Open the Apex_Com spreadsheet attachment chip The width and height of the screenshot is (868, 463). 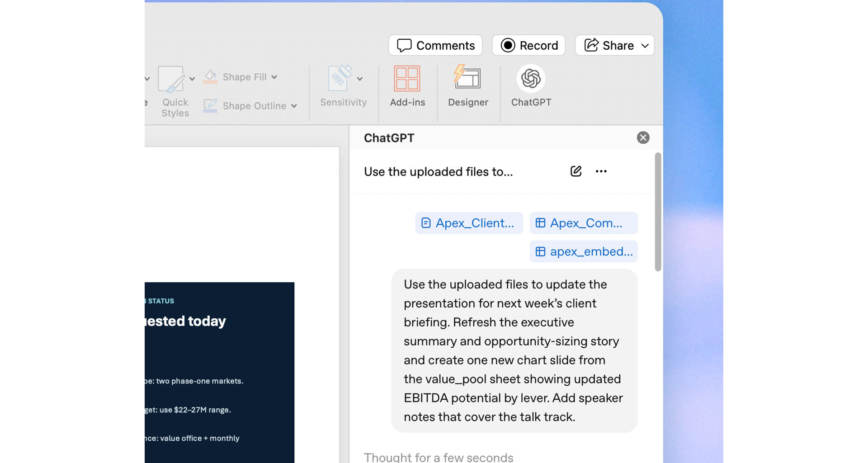tap(584, 223)
